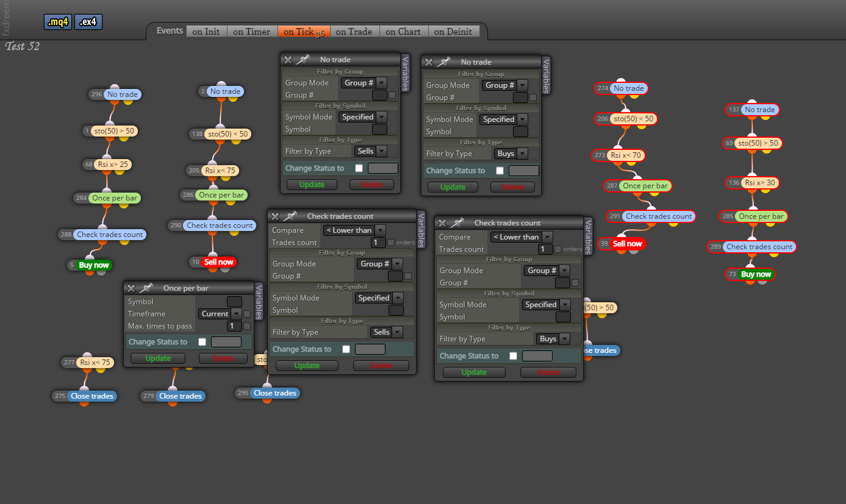Image resolution: width=846 pixels, height=504 pixels.
Task: Select the Close trades block 295
Action: (275, 393)
